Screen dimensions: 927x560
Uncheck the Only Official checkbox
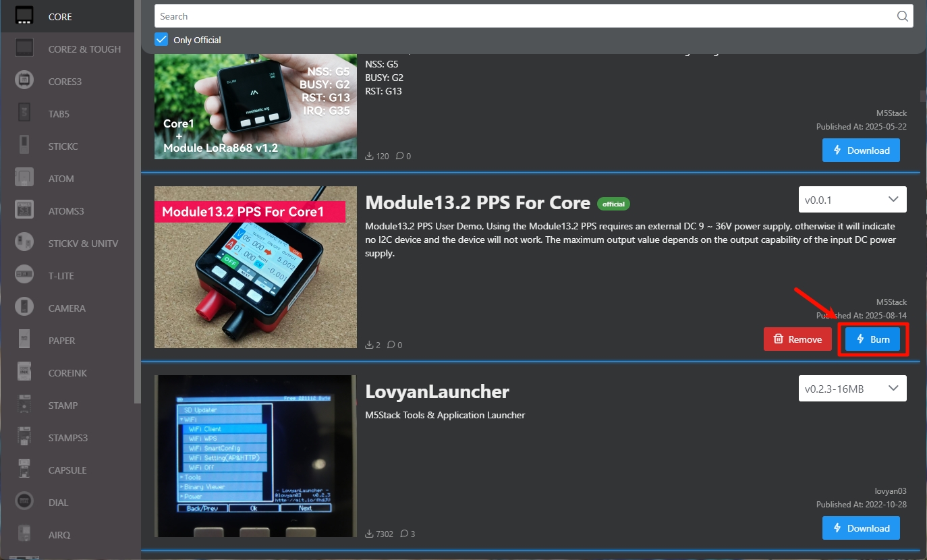pos(161,39)
